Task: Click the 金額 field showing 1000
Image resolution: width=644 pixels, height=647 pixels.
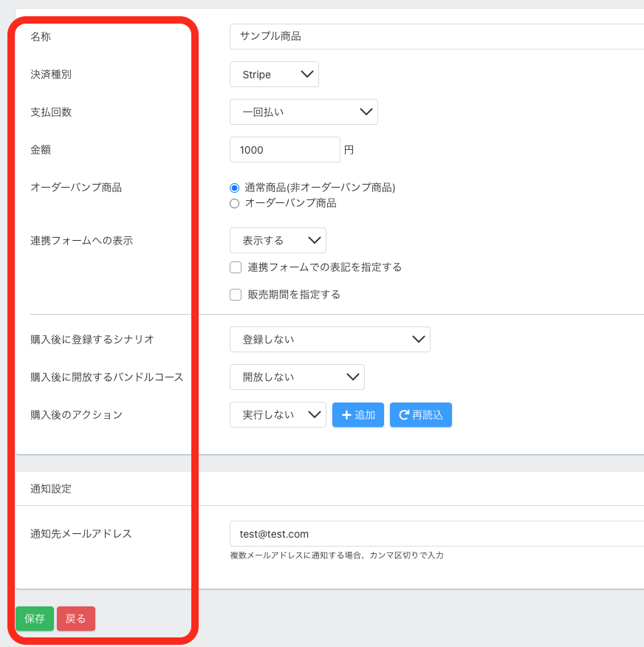Action: click(x=284, y=150)
